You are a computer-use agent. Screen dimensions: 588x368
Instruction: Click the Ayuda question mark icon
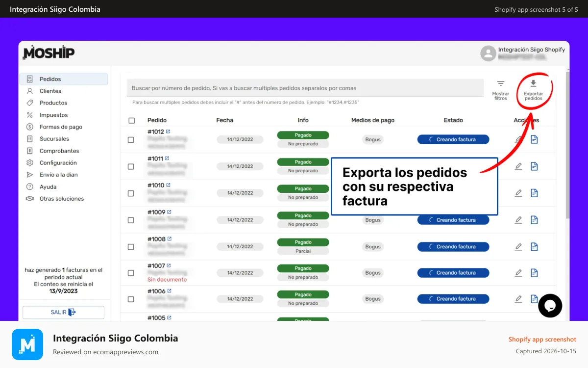pos(30,187)
